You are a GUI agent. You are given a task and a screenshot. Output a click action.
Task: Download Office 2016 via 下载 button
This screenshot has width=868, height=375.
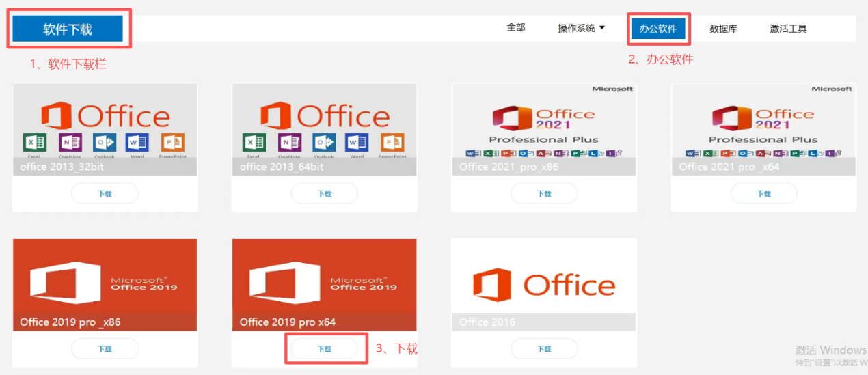tap(544, 348)
